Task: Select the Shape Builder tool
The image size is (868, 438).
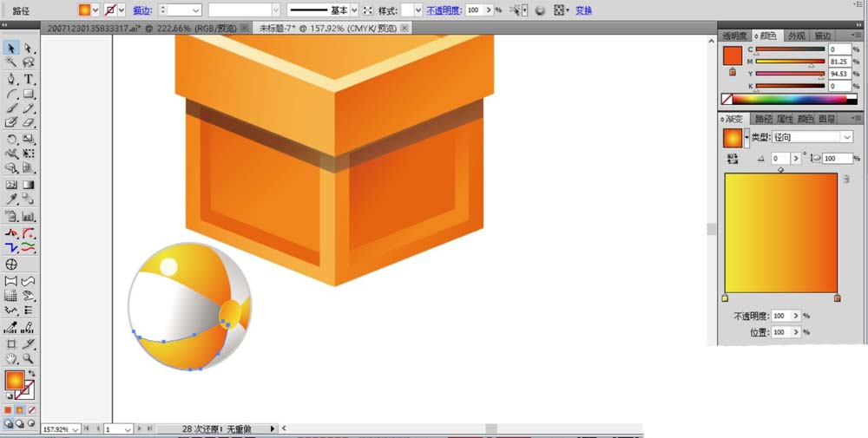Action: (x=11, y=168)
